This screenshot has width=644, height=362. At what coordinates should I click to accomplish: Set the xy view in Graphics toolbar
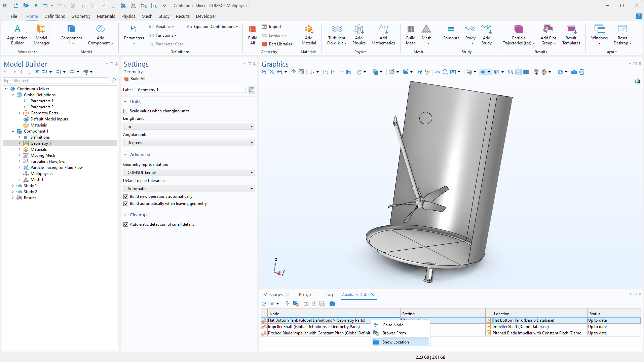click(326, 72)
